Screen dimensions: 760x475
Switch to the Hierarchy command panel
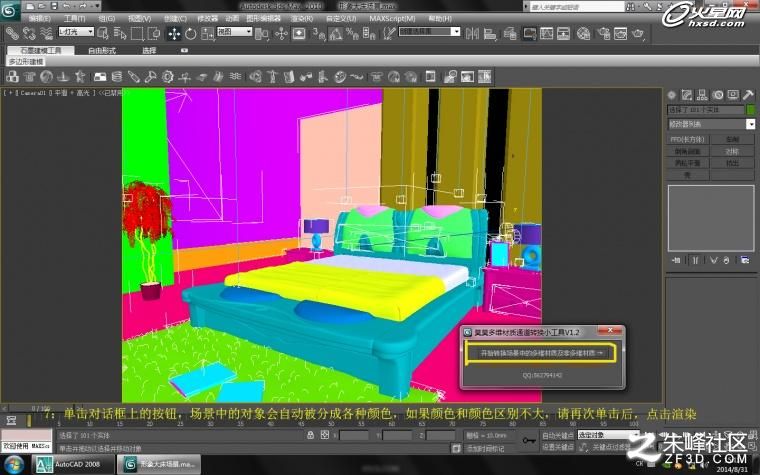pos(702,95)
